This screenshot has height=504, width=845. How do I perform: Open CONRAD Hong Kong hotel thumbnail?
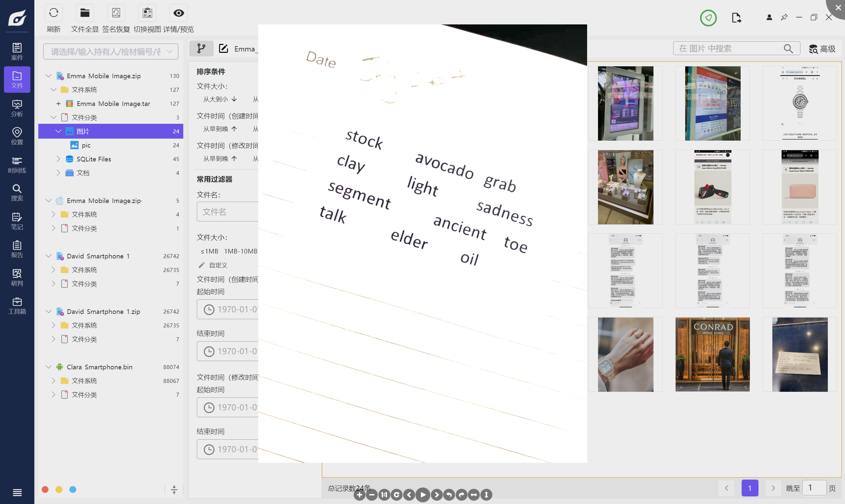pyautogui.click(x=712, y=354)
